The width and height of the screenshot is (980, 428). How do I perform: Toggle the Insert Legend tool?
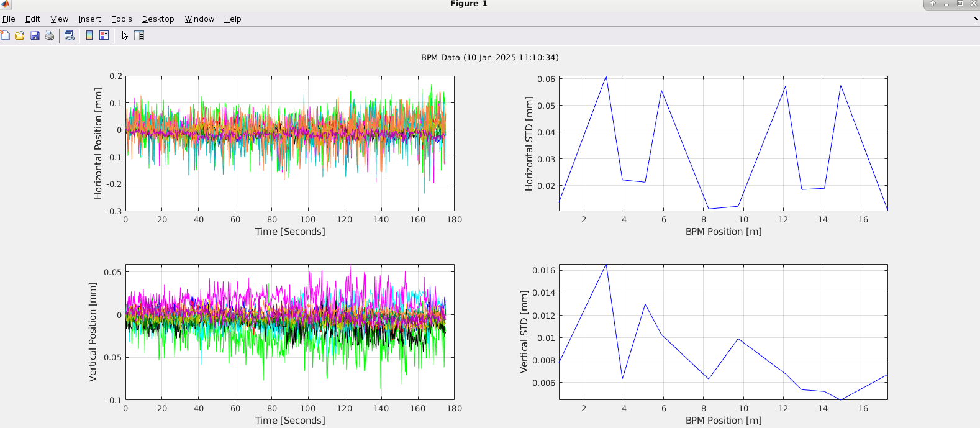click(104, 35)
